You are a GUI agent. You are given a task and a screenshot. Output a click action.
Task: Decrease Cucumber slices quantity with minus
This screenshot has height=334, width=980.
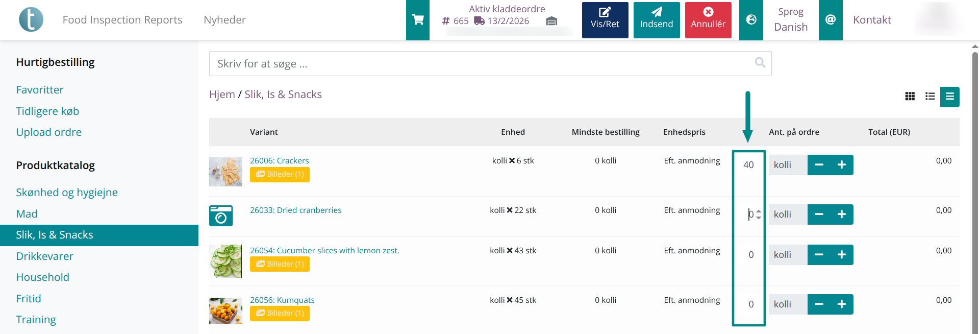[x=819, y=255]
